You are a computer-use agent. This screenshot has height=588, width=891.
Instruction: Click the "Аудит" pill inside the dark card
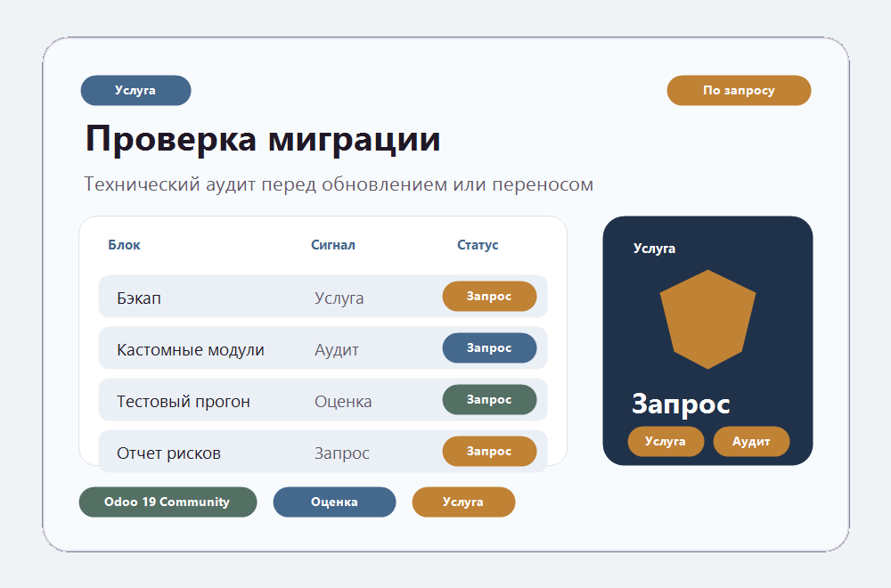click(751, 441)
